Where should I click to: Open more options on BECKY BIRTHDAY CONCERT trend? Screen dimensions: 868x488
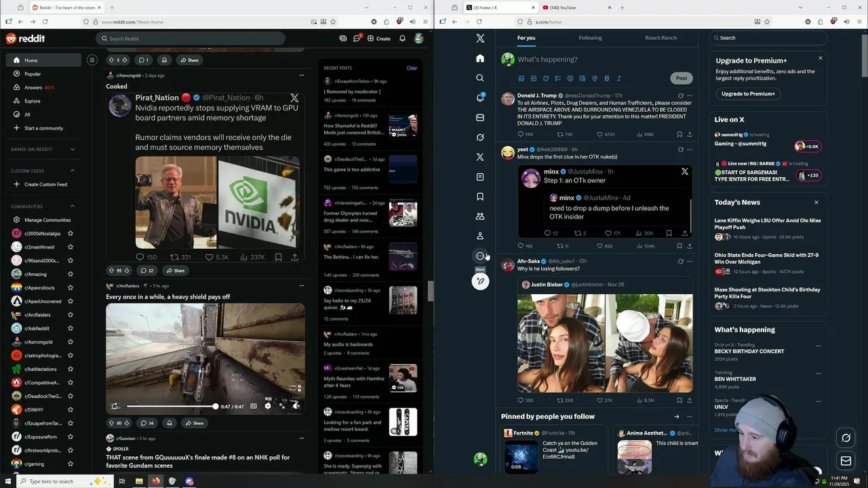(818, 346)
